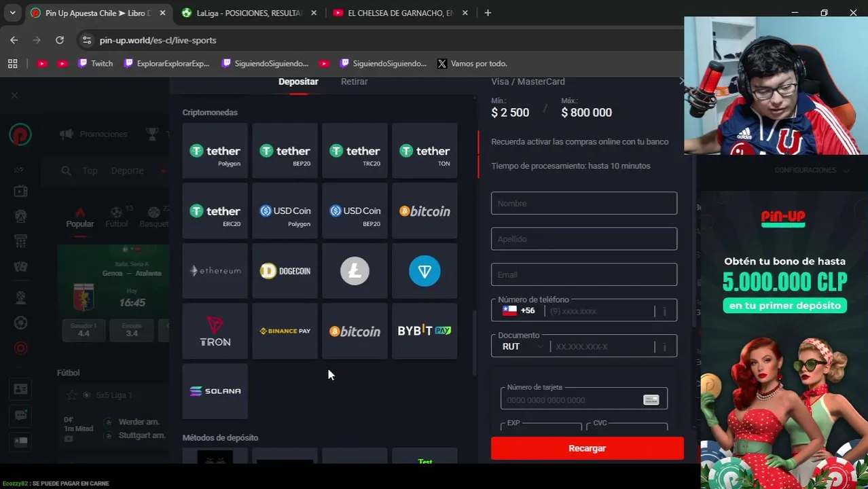The width and height of the screenshot is (868, 489).
Task: Select Solana crypto deposit
Action: pyautogui.click(x=215, y=391)
